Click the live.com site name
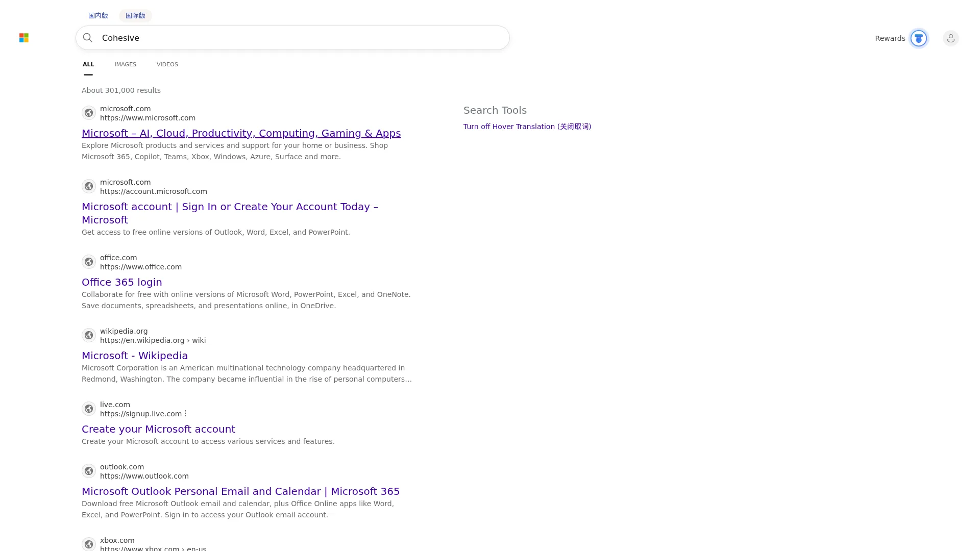Viewport: 980px width, 551px height. point(115,405)
